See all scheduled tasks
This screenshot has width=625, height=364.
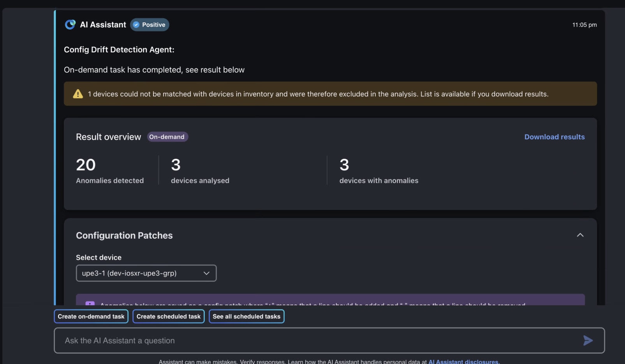click(x=246, y=317)
